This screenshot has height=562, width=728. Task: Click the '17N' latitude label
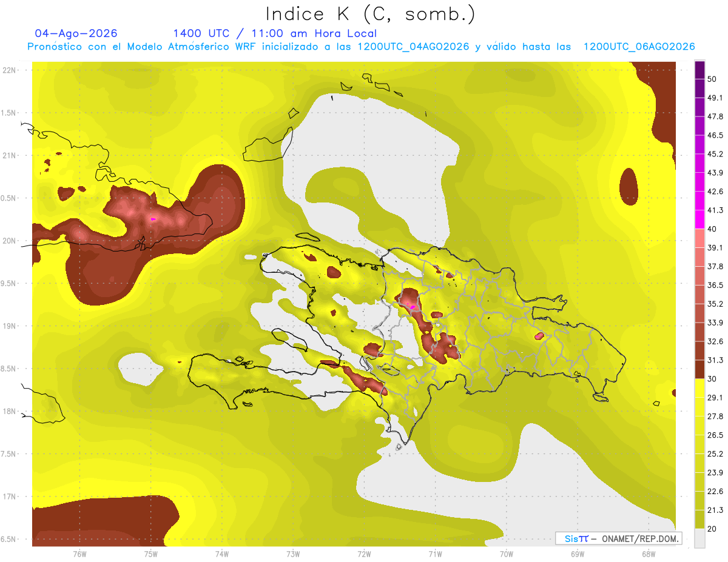point(10,497)
